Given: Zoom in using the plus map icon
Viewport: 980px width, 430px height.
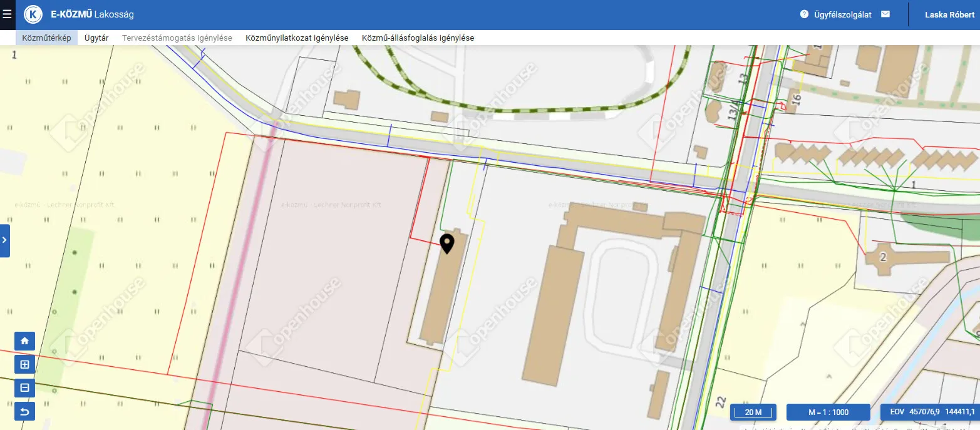Looking at the screenshot, I should click(25, 364).
